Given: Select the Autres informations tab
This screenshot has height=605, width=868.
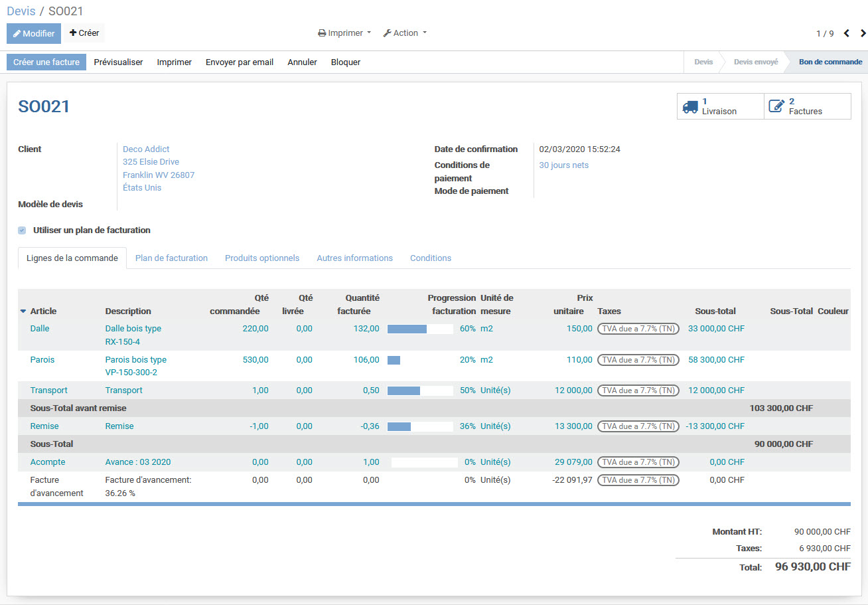Looking at the screenshot, I should pos(354,258).
